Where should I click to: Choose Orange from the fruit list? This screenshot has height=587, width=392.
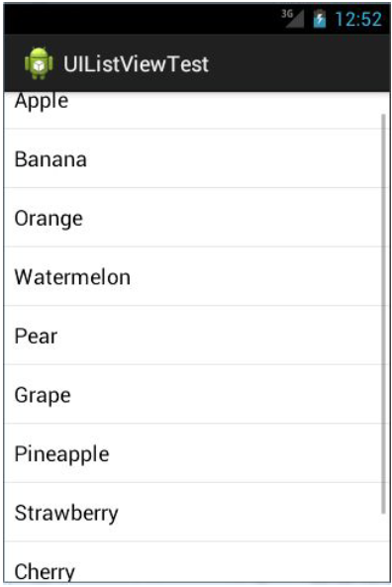click(x=195, y=217)
